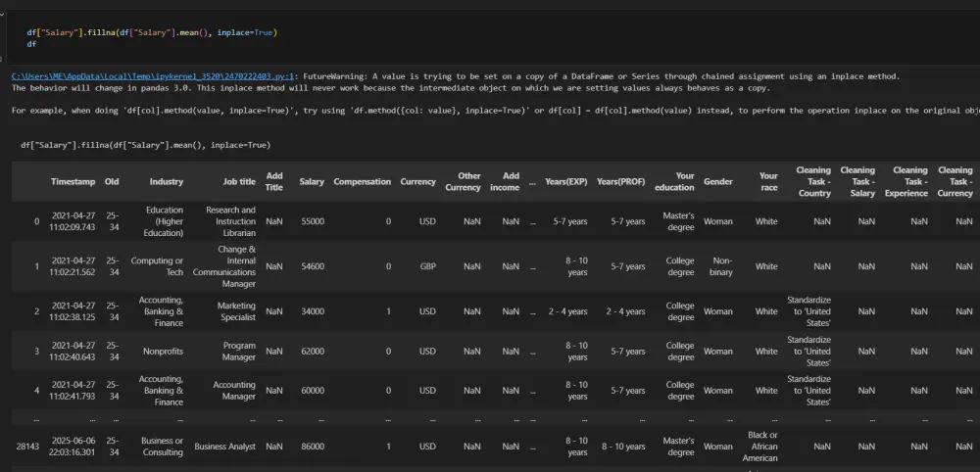980x472 pixels.
Task: Click the Non-binary gender cell
Action: coord(721,266)
